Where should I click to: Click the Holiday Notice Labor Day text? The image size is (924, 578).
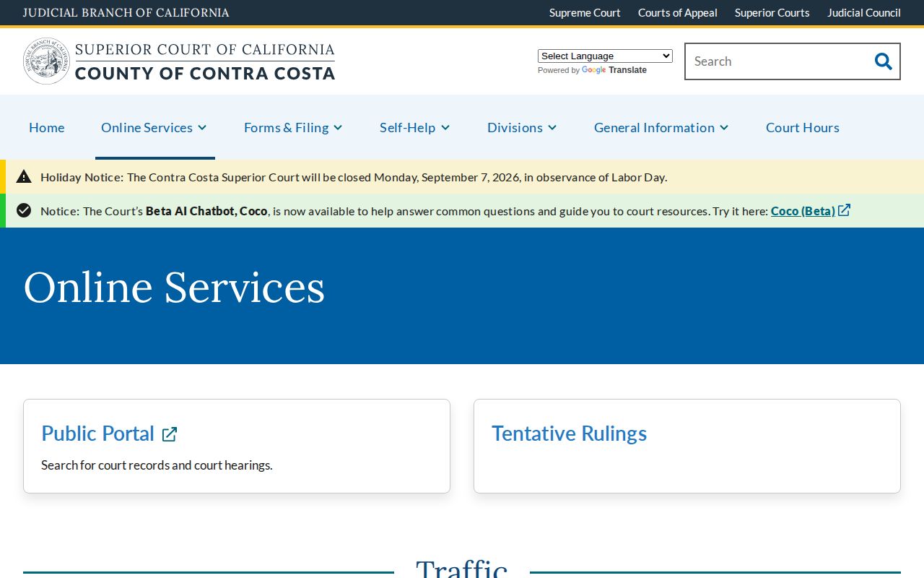pyautogui.click(x=354, y=177)
